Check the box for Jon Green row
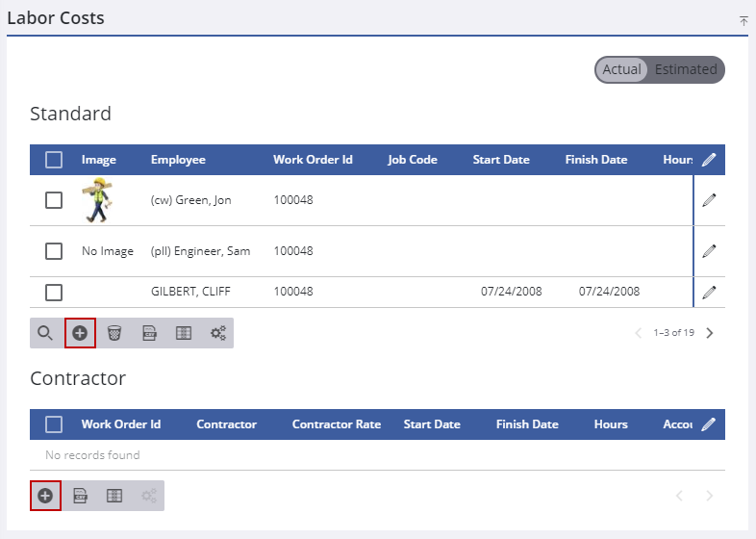 54,200
